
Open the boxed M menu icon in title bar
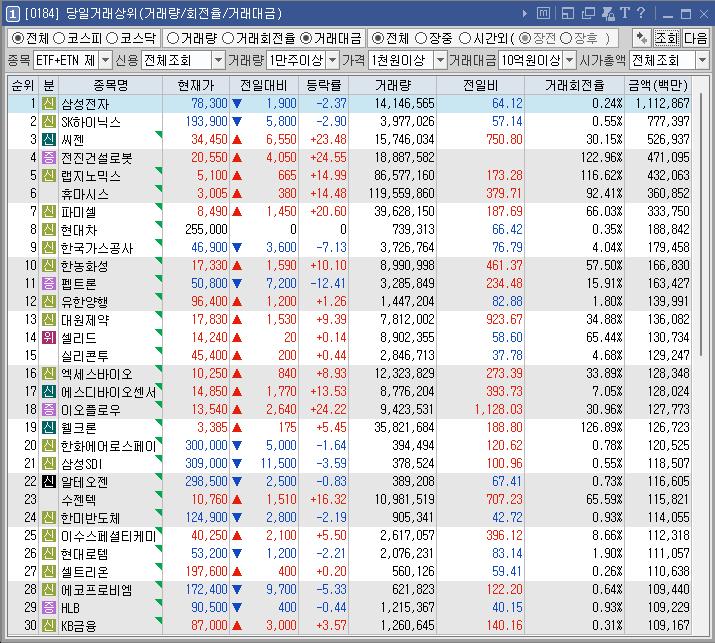click(x=543, y=13)
